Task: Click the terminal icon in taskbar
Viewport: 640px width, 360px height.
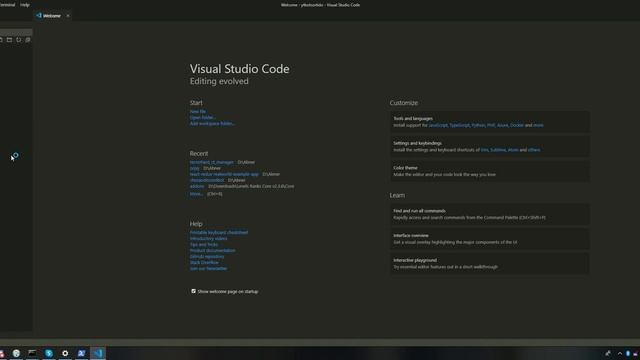Action: coord(32,353)
